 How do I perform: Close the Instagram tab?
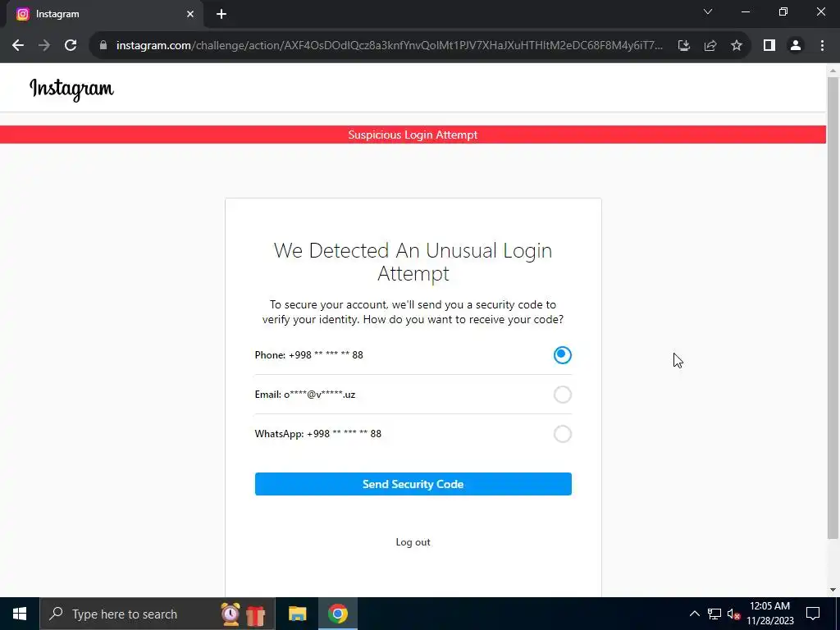(x=190, y=15)
